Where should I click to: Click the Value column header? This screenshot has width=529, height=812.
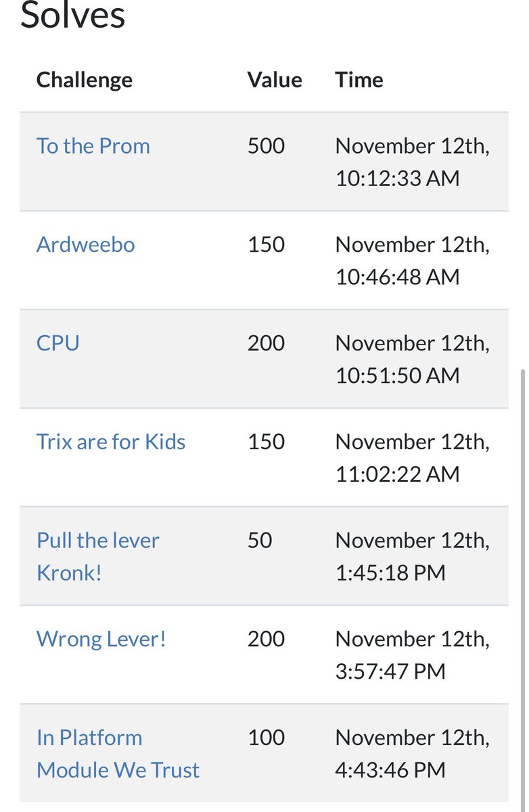[x=275, y=80]
